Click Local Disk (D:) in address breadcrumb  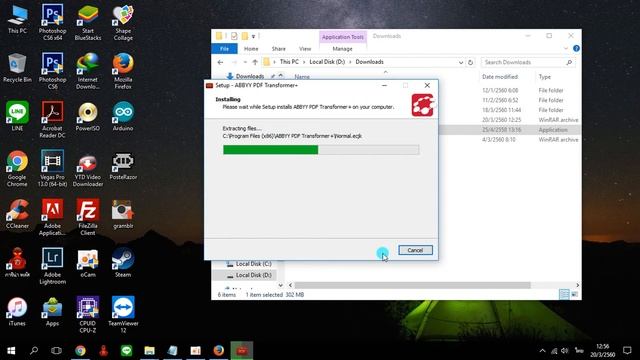tap(327, 62)
